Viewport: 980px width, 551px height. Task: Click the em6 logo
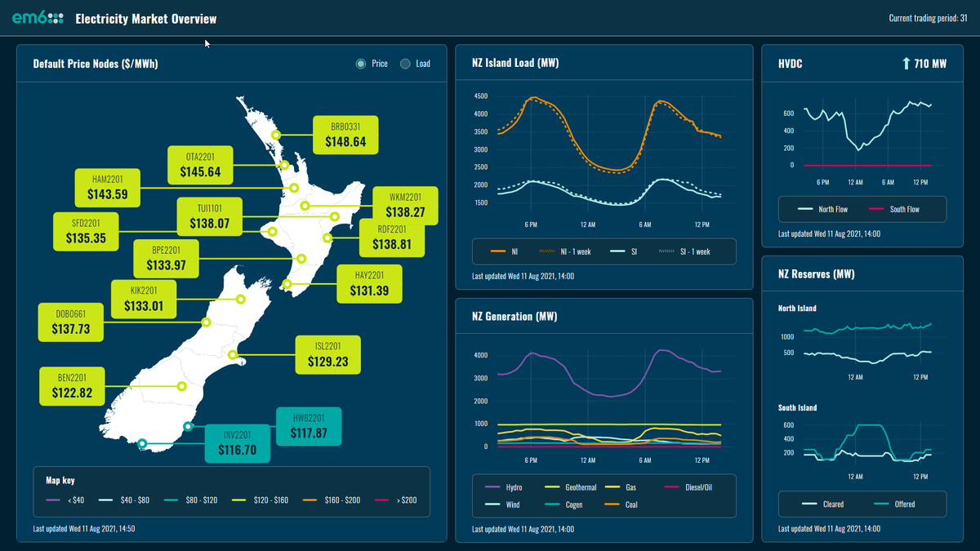(38, 18)
